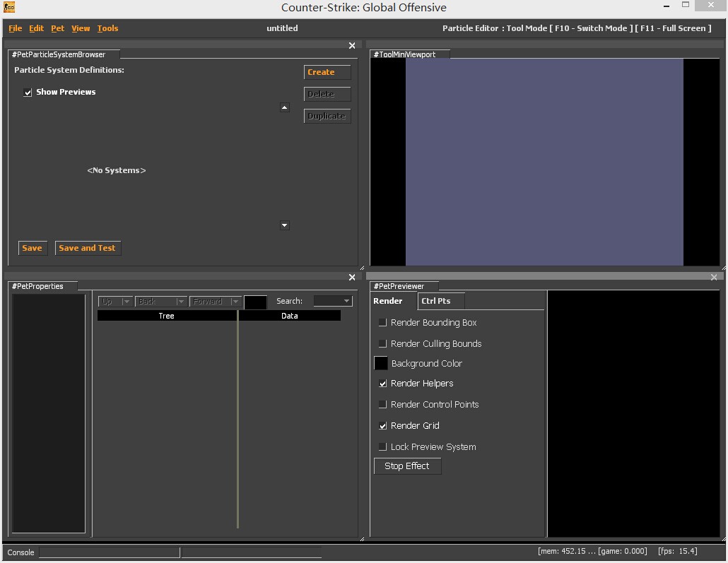Click the left list box in PetProperties
The image size is (728, 563).
point(48,413)
